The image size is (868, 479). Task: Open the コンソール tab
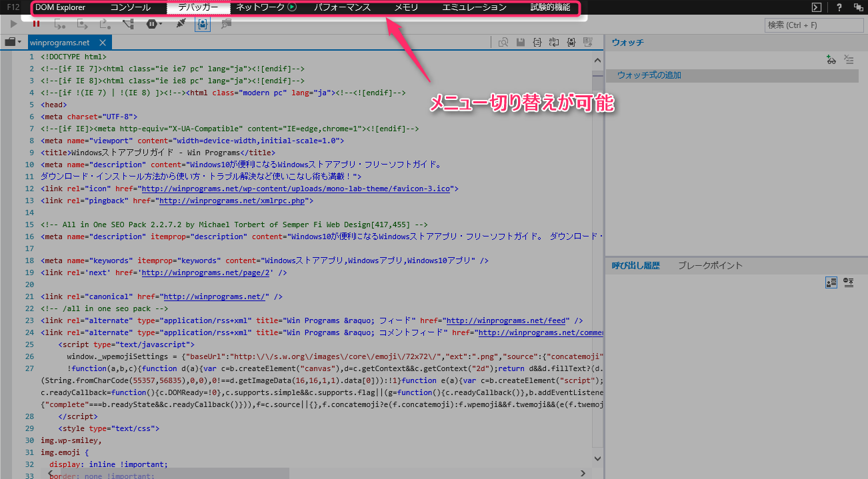click(130, 7)
